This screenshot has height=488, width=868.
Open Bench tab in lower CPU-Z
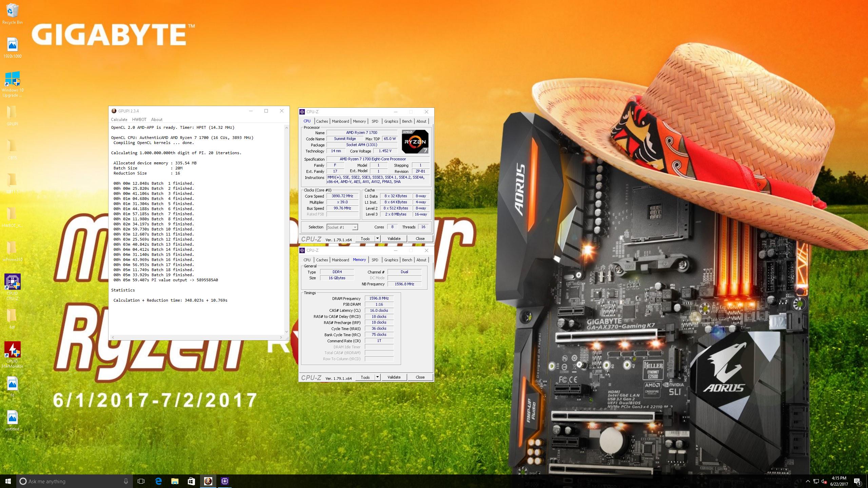(x=407, y=260)
